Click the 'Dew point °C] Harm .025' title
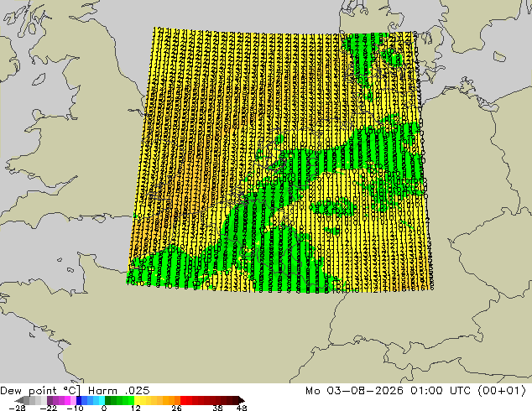Image resolution: width=532 pixels, height=411 pixels. click(x=75, y=391)
